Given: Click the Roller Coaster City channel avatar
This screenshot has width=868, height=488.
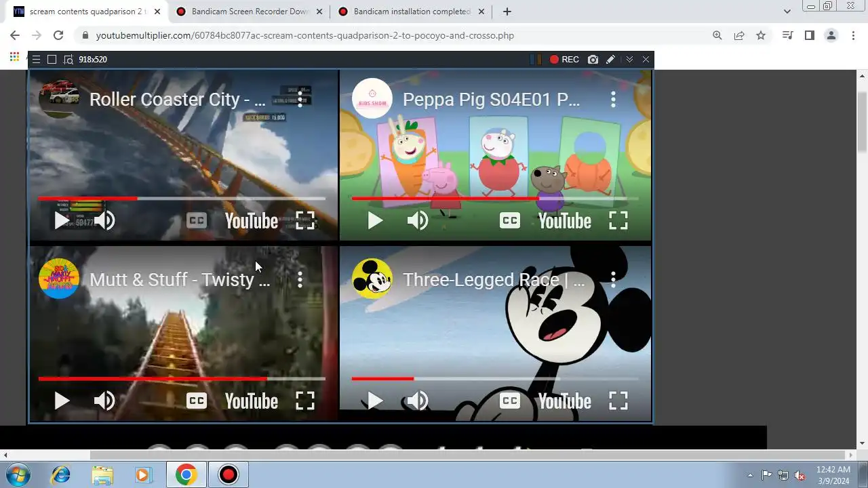Looking at the screenshot, I should pyautogui.click(x=59, y=99).
